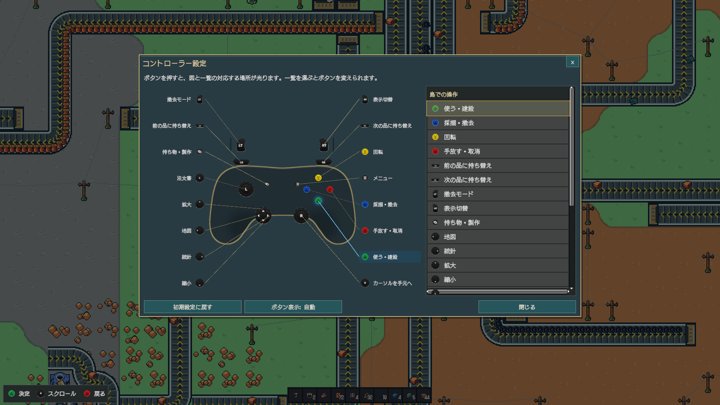Viewport: 720px width, 405px height.
Task: Click 設計 label left of controller diagram
Action: pos(186,257)
